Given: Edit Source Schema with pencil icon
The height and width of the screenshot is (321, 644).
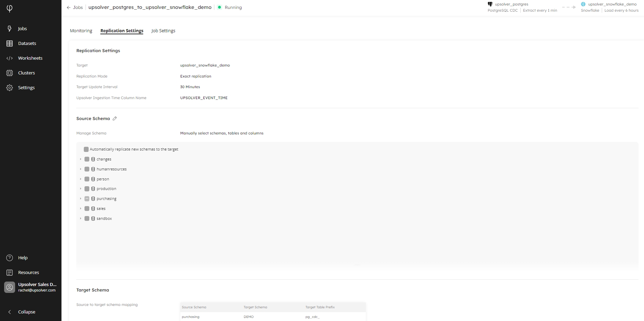Looking at the screenshot, I should 115,118.
